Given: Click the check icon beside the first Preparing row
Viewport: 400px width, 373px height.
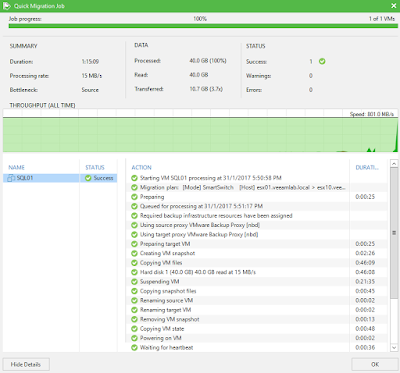Looking at the screenshot, I should coord(134,197).
